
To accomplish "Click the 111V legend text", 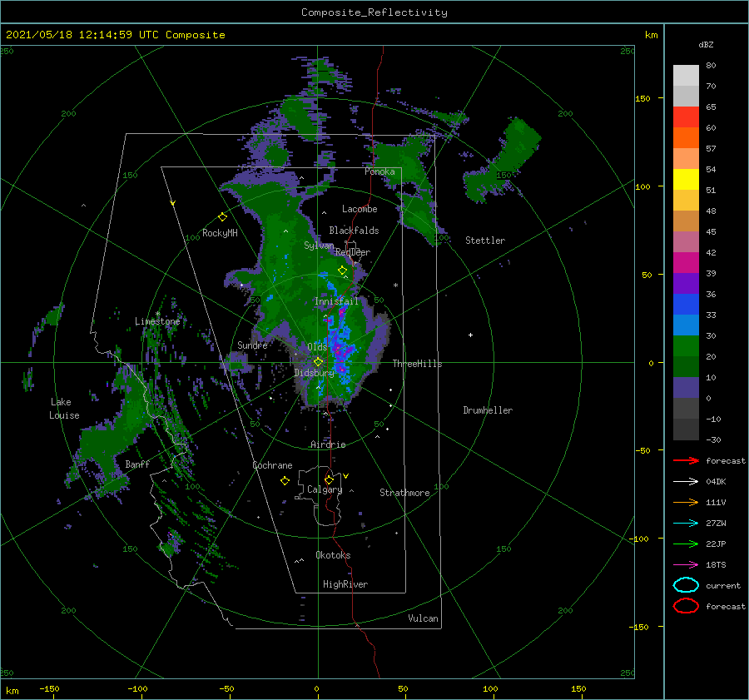I will point(716,502).
